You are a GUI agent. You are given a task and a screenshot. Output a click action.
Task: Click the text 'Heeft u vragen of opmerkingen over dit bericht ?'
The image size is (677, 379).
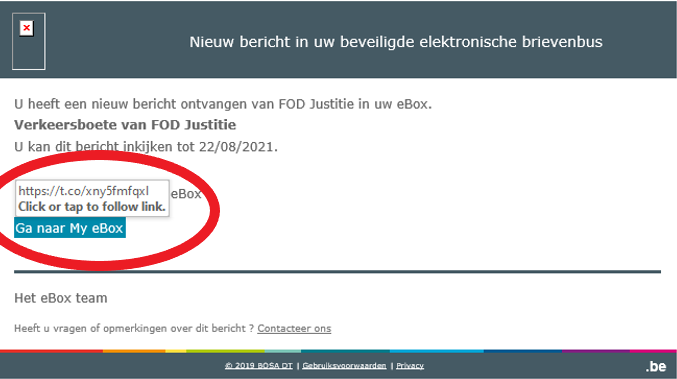(134, 328)
